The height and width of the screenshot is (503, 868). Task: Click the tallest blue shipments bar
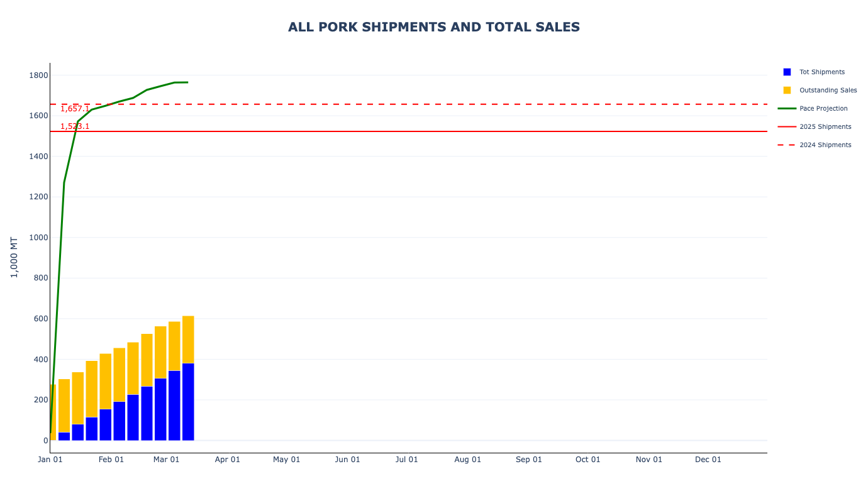coord(188,401)
